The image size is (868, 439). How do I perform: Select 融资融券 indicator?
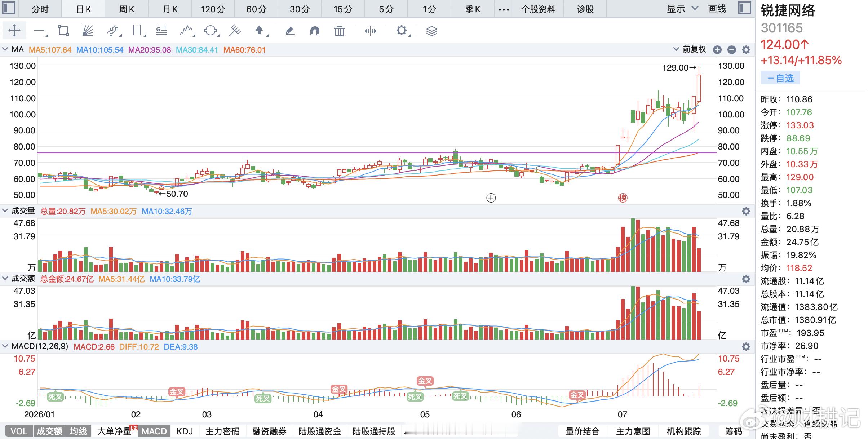pos(269,431)
